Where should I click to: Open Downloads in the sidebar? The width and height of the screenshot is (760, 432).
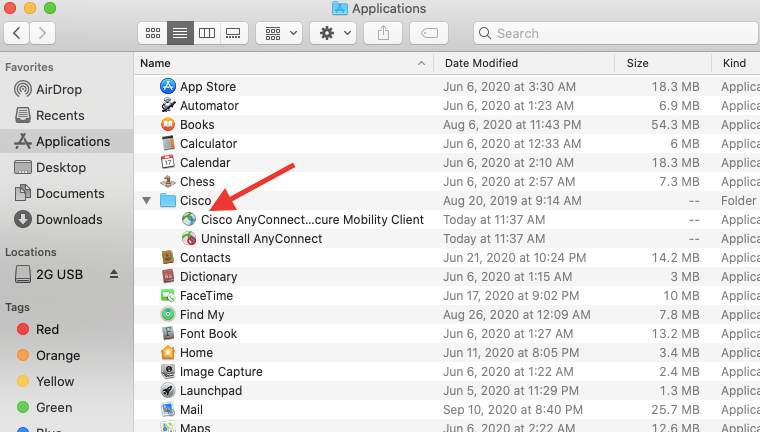click(68, 219)
